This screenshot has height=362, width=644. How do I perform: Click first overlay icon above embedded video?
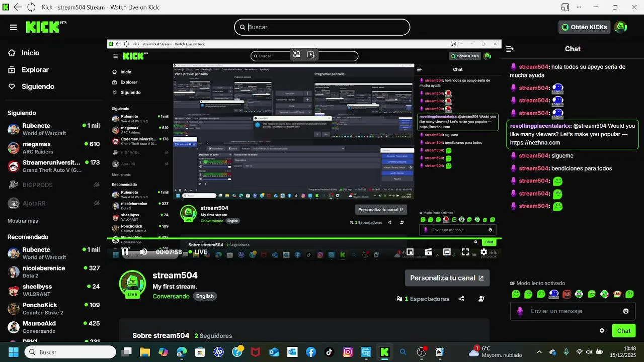(x=297, y=55)
